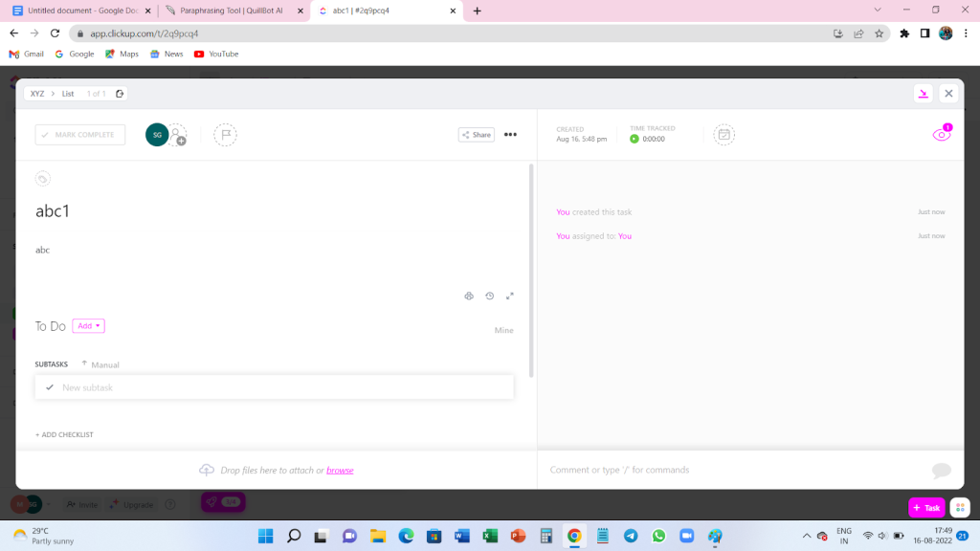
Task: Start the time tracker play icon
Action: click(x=633, y=138)
